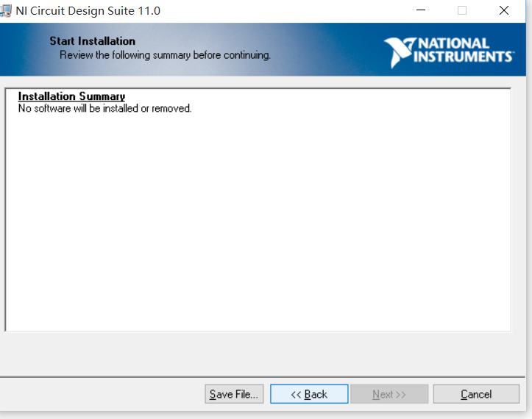Minimize the installer window
This screenshot has height=419, width=532.
click(x=421, y=10)
